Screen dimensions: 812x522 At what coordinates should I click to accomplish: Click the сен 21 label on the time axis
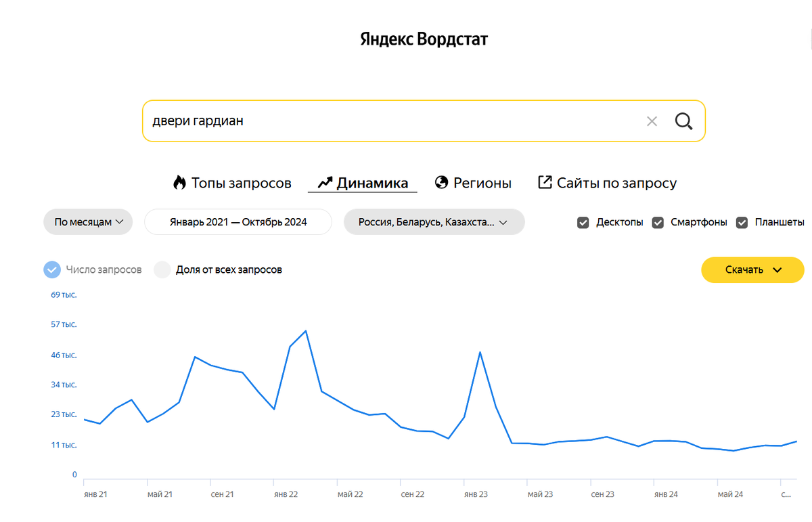point(223,495)
